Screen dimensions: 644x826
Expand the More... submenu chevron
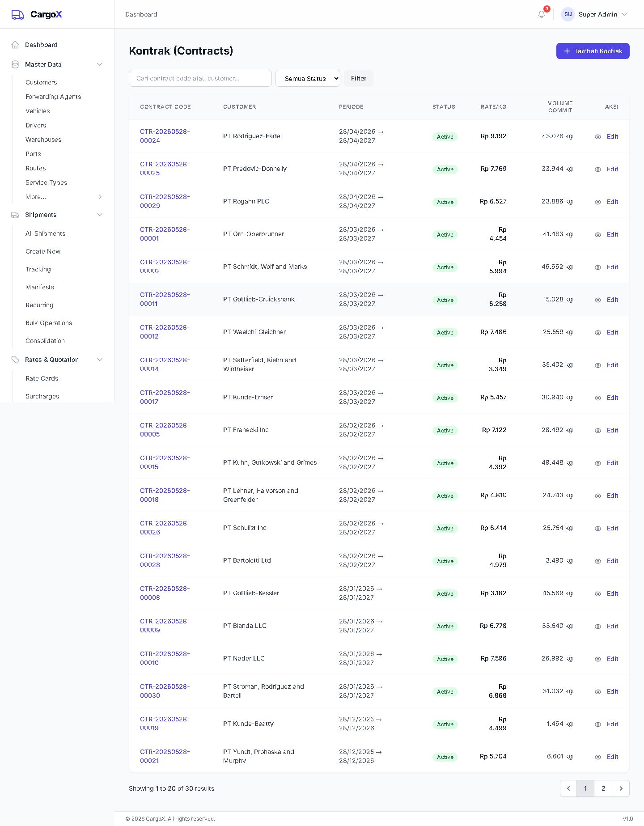pyautogui.click(x=100, y=197)
